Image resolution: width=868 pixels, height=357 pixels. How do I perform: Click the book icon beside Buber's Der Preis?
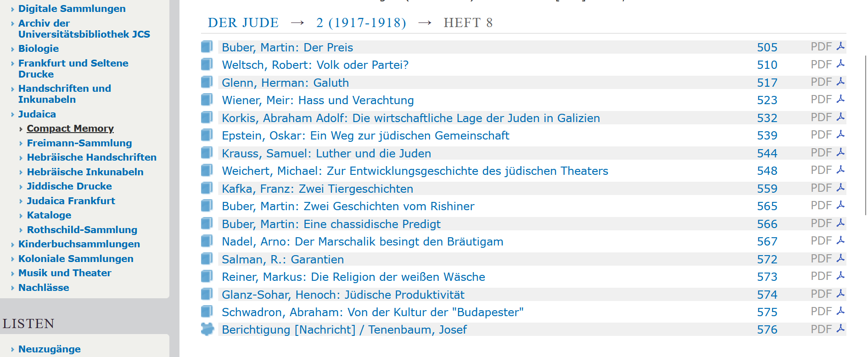pyautogui.click(x=207, y=47)
